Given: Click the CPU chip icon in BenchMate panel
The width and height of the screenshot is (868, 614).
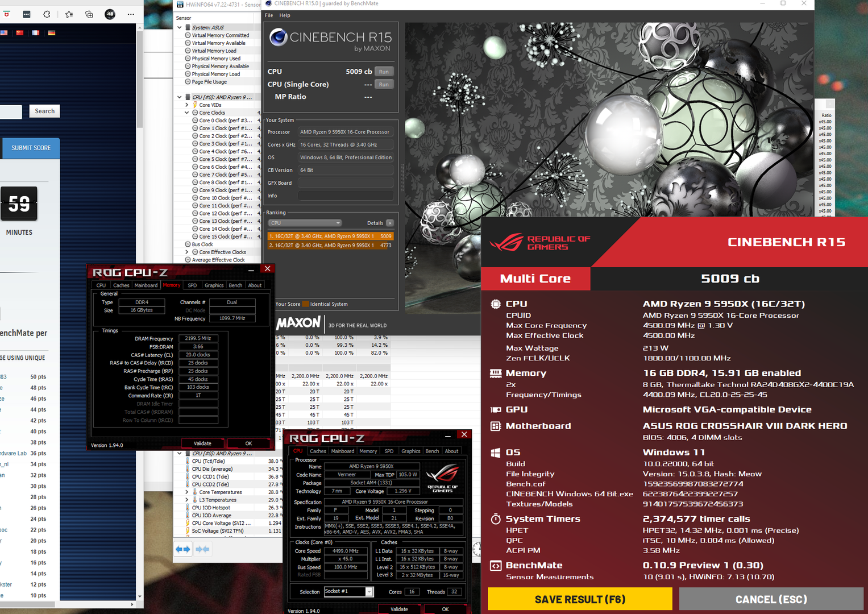Looking at the screenshot, I should [x=496, y=304].
